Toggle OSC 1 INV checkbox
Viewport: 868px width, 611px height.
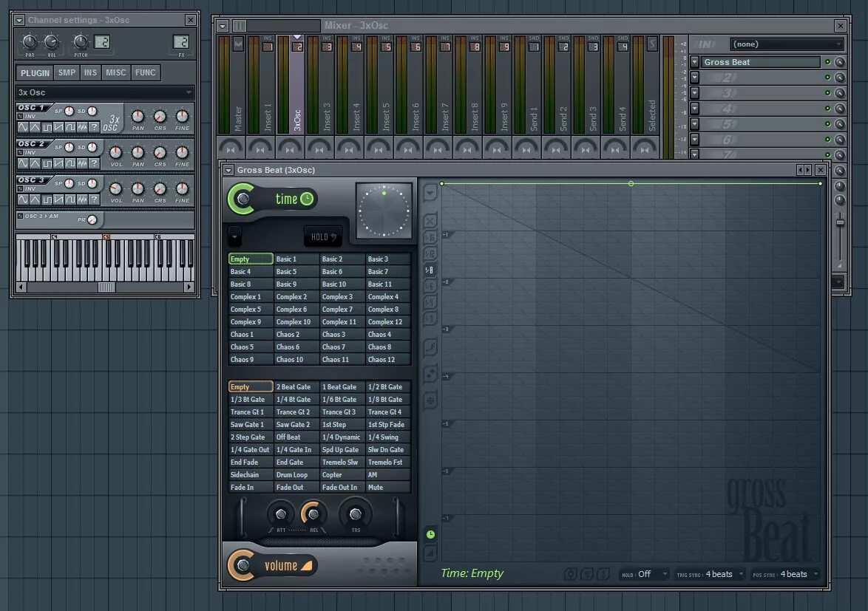[20, 117]
